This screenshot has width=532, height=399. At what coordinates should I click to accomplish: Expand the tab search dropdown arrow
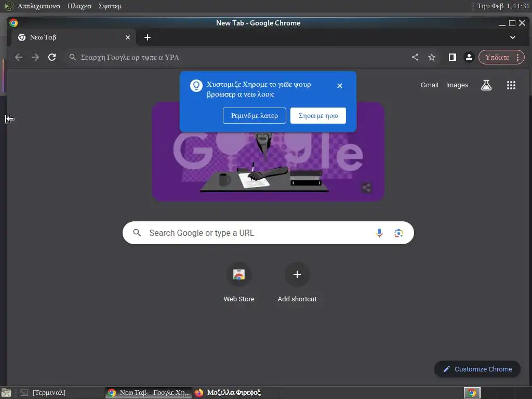click(x=513, y=37)
